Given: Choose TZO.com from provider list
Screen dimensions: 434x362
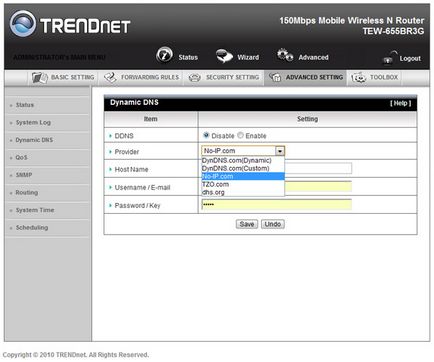Looking at the screenshot, I should 215,184.
